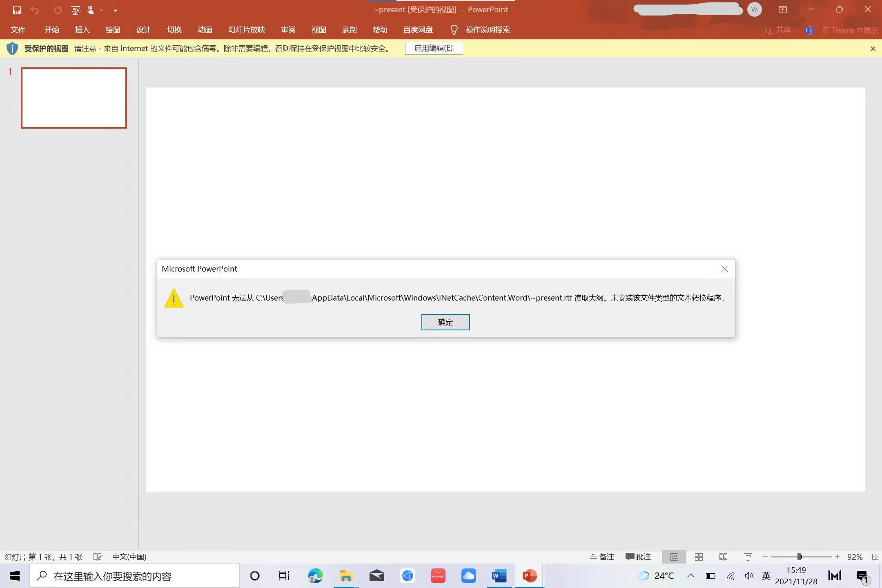Fit slide to current window icon
Image resolution: width=882 pixels, height=588 pixels.
point(875,557)
